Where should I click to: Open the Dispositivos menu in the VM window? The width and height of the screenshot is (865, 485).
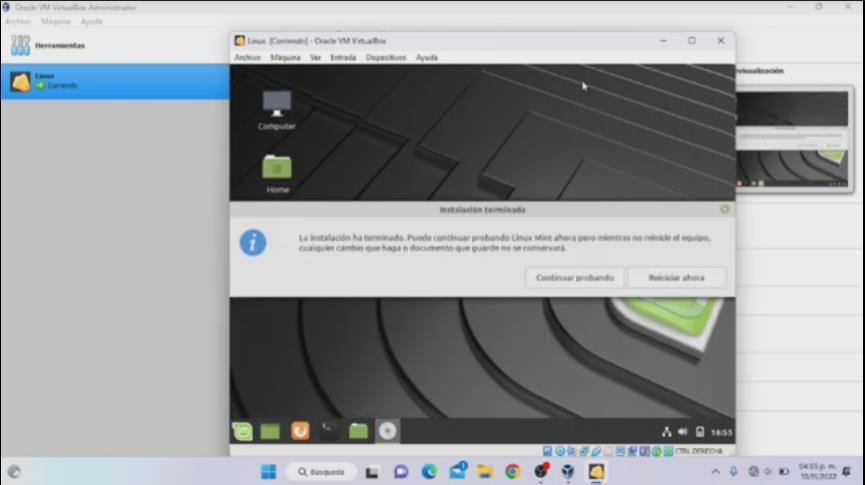pos(386,57)
